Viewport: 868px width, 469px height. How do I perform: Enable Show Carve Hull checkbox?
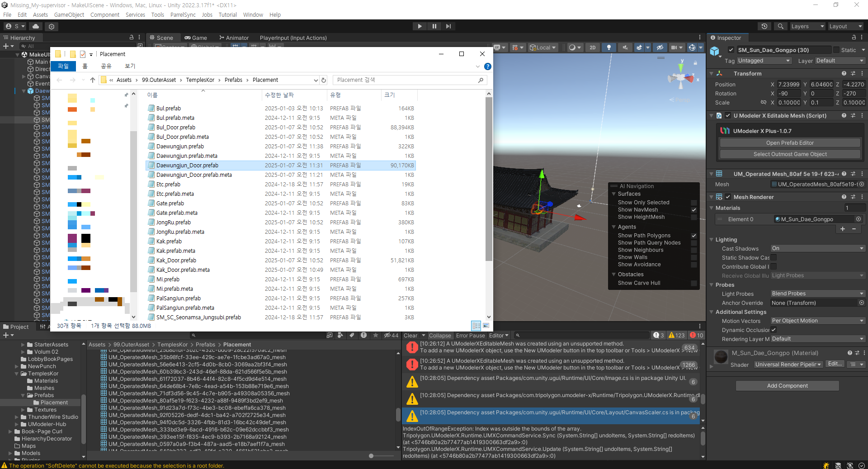694,283
